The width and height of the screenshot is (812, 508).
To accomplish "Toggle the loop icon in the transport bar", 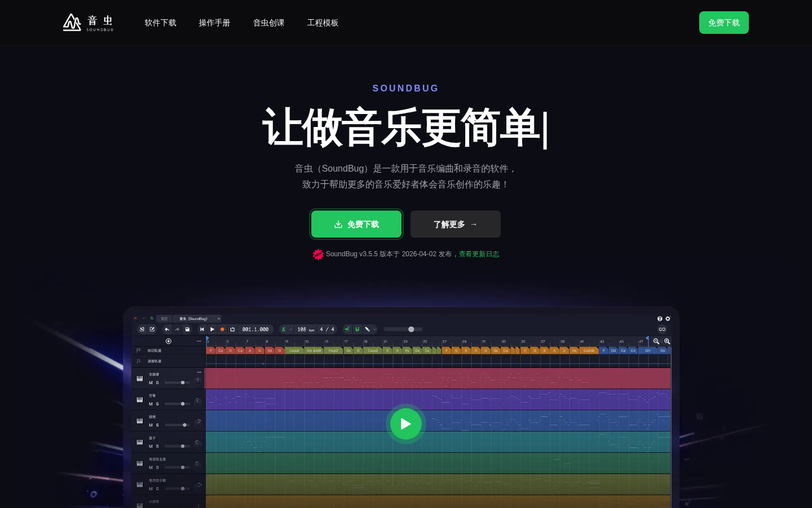I will [232, 329].
